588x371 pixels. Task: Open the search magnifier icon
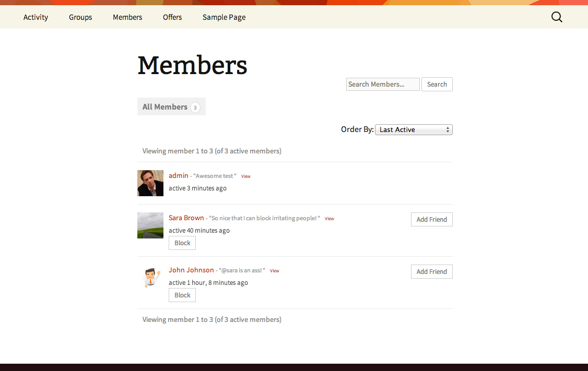[x=557, y=17]
